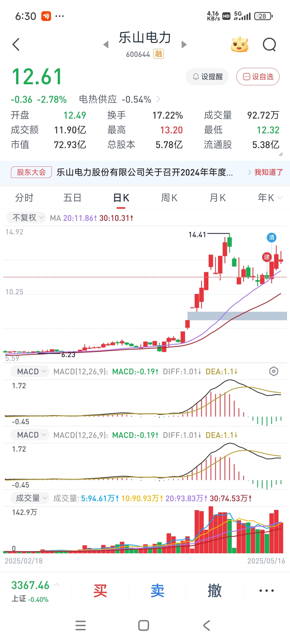The width and height of the screenshot is (290, 644).
Task: Dismiss announcement with 我知道了
Action: tap(269, 172)
